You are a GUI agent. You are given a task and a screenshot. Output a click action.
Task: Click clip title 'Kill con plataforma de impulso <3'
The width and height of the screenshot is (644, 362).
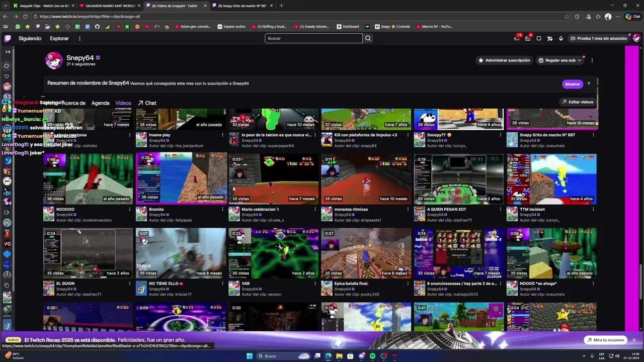coord(366,135)
